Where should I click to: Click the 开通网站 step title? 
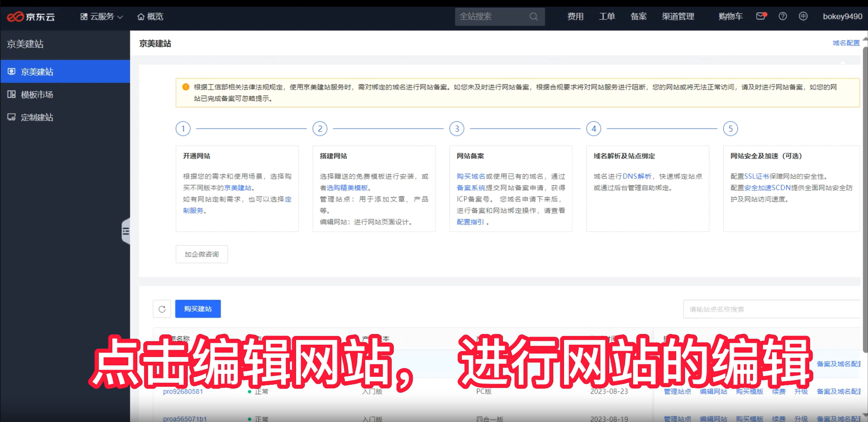tap(196, 156)
